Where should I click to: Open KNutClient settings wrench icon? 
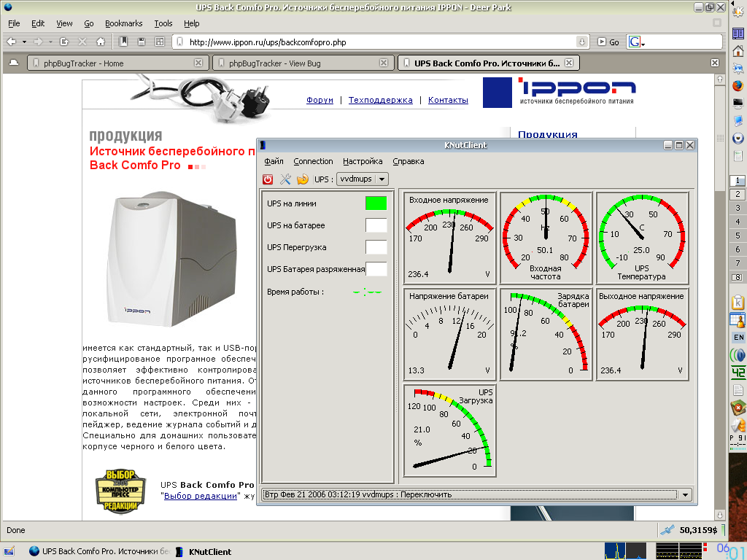click(x=285, y=179)
